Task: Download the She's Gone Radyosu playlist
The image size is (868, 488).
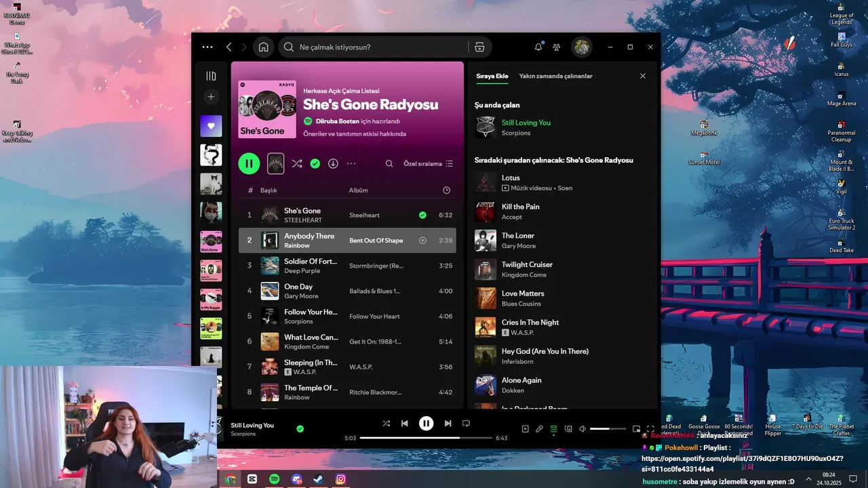Action: [333, 163]
